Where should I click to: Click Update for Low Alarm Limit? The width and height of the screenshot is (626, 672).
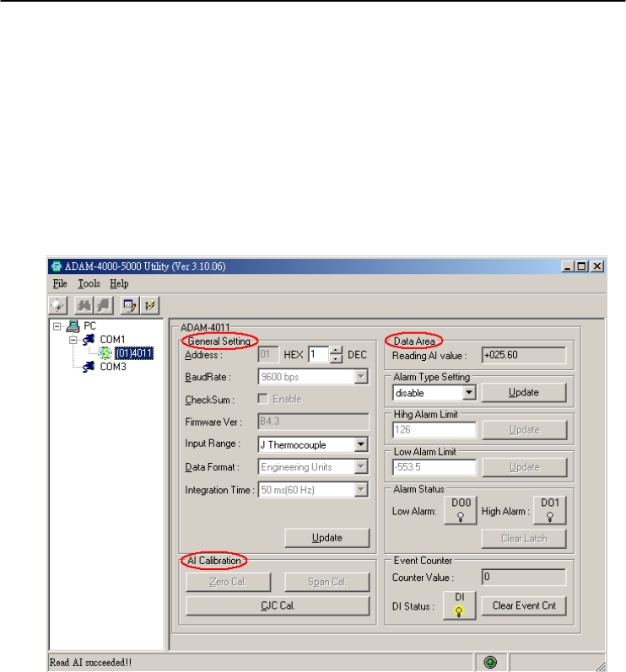click(x=525, y=467)
